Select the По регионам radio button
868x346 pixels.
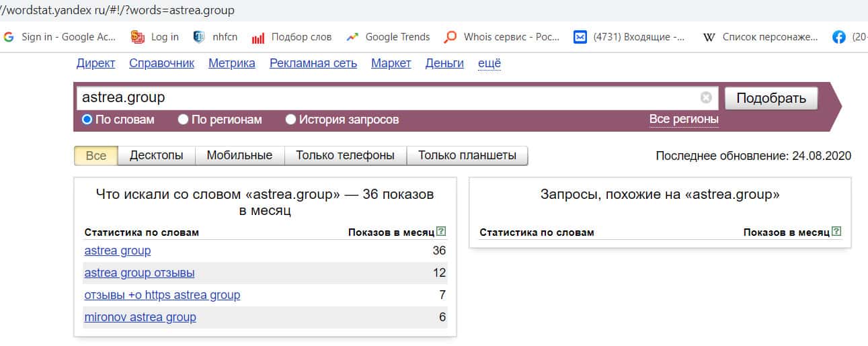point(183,120)
